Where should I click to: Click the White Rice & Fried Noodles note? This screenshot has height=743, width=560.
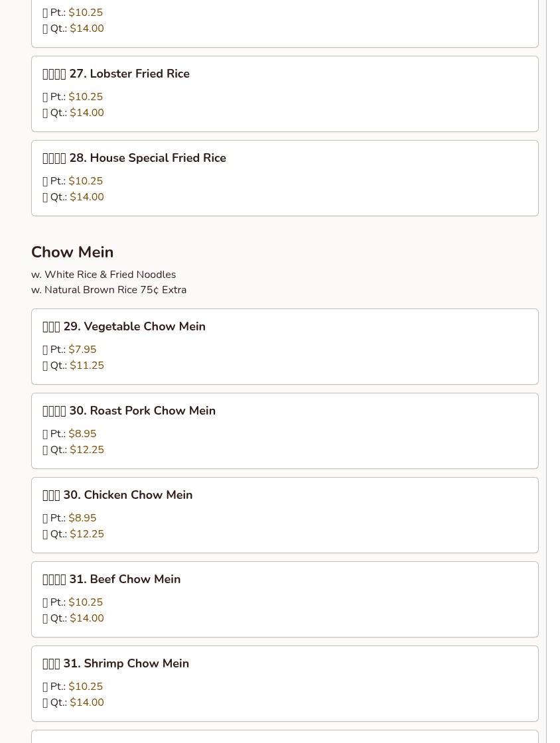[x=104, y=275]
